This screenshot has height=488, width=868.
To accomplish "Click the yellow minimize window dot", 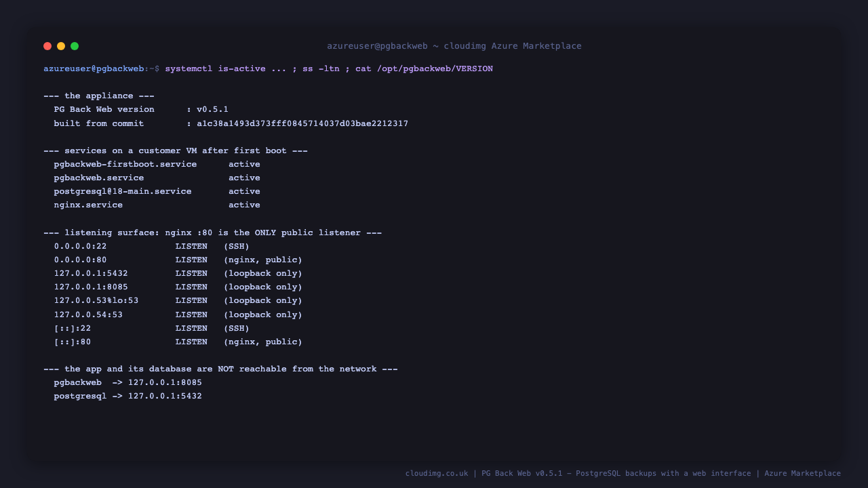I will click(x=61, y=46).
